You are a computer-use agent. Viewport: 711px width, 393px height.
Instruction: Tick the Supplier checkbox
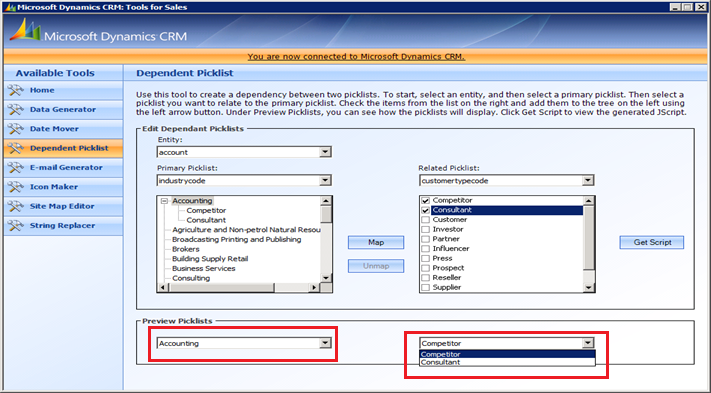[425, 287]
